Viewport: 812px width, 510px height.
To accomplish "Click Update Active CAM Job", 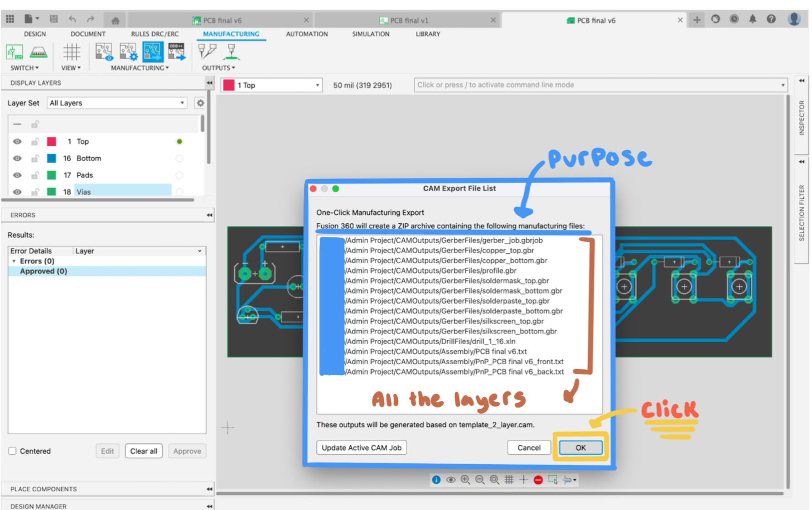I will click(361, 447).
